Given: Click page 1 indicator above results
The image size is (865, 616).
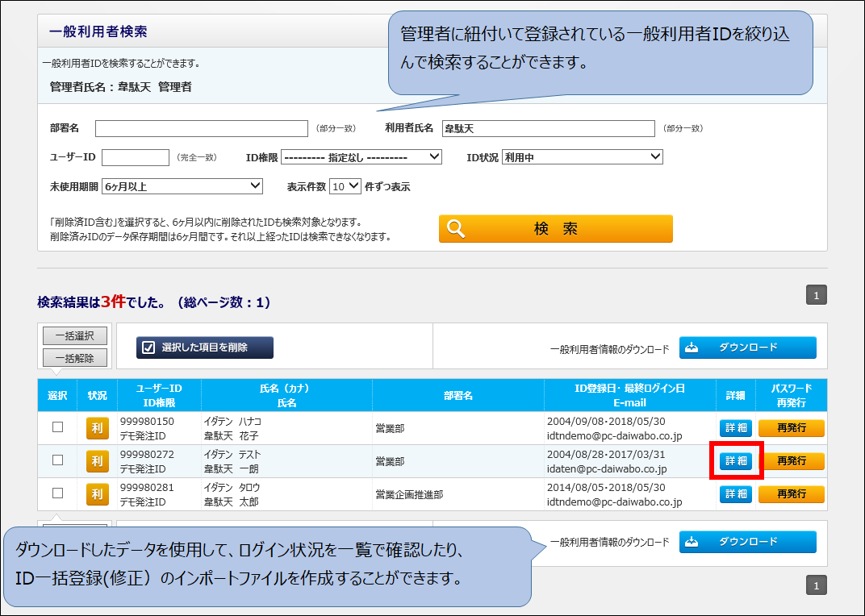Looking at the screenshot, I should [x=816, y=296].
